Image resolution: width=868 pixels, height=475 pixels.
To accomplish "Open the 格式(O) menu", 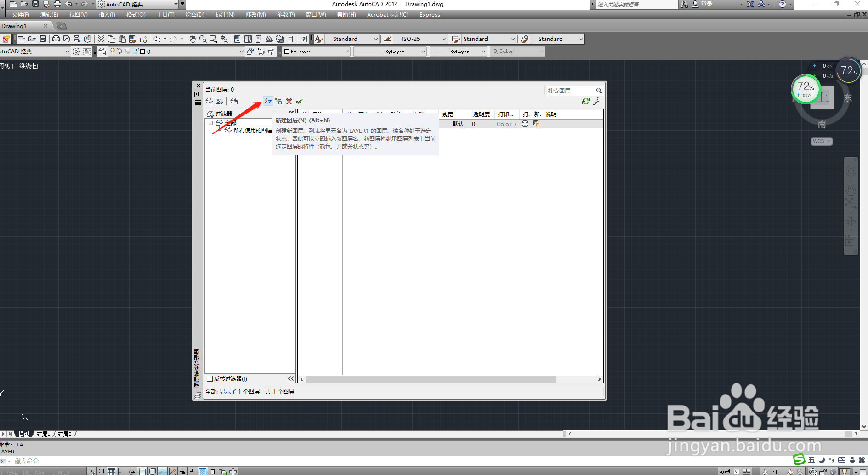I will pos(136,15).
